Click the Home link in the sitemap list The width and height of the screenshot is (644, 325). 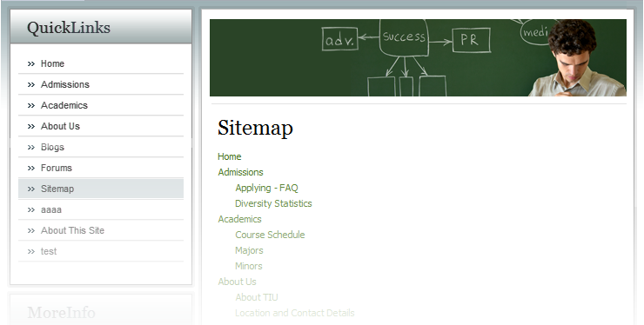point(229,156)
